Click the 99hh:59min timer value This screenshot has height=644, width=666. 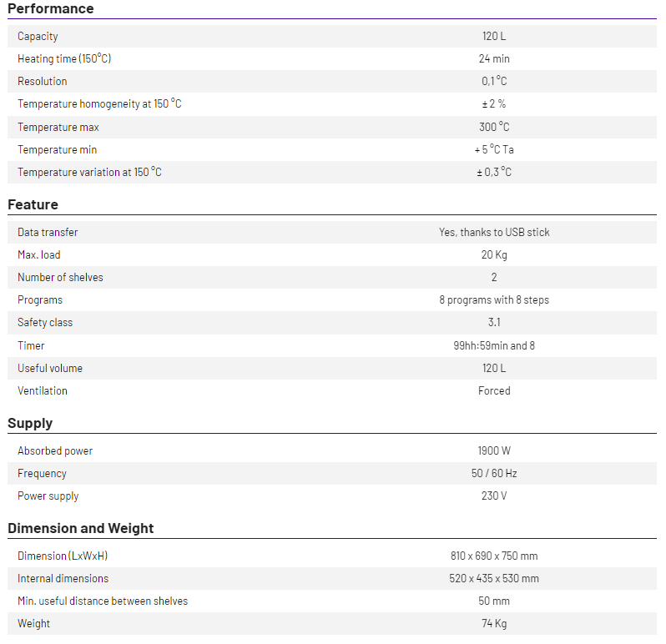click(494, 345)
